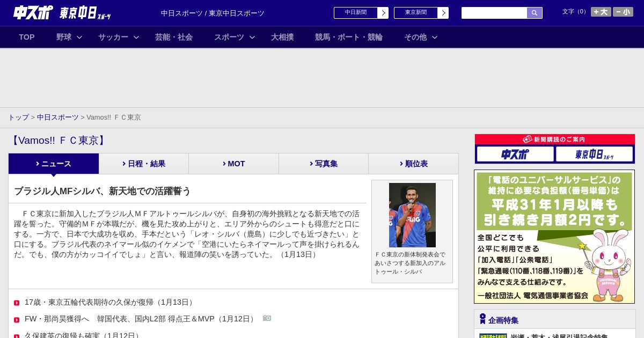Open the 野球 navigation menu
644x338 pixels.
[64, 37]
